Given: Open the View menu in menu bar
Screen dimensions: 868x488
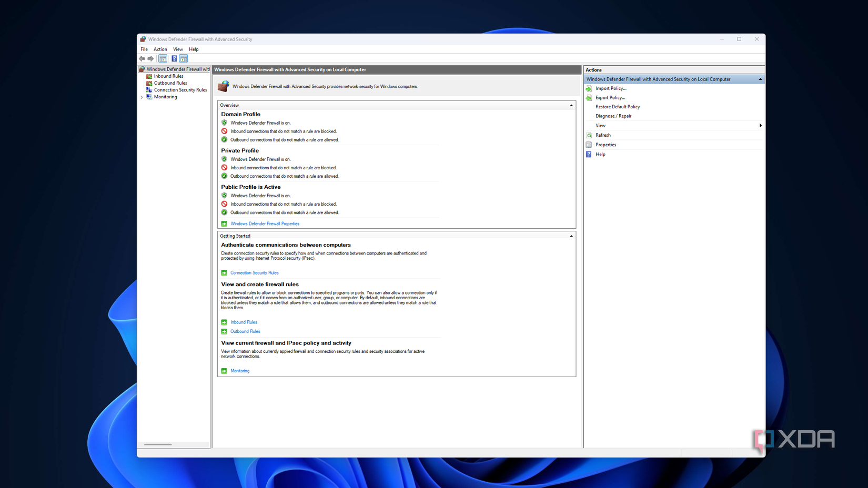Looking at the screenshot, I should click(178, 49).
